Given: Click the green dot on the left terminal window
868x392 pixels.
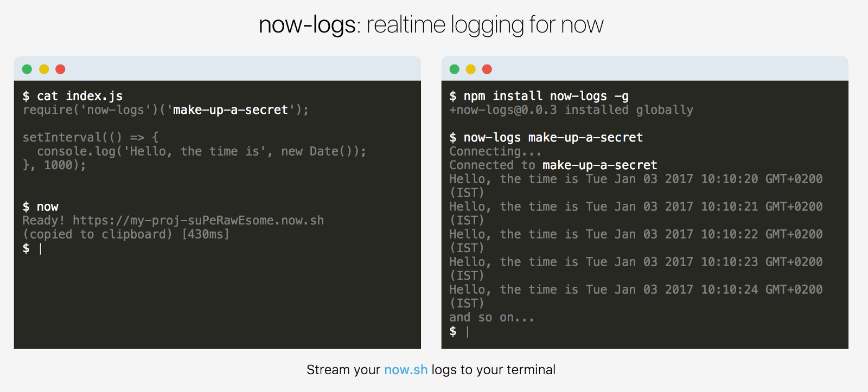Looking at the screenshot, I should click(x=27, y=69).
